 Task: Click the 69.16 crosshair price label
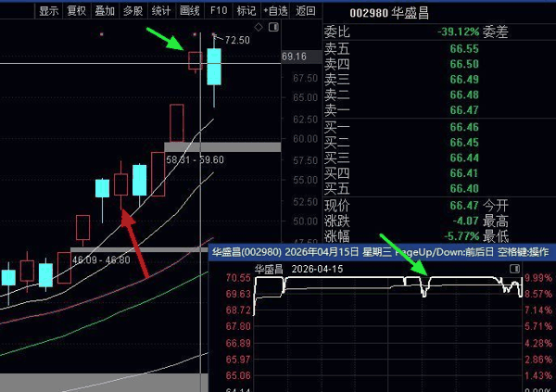tap(294, 57)
